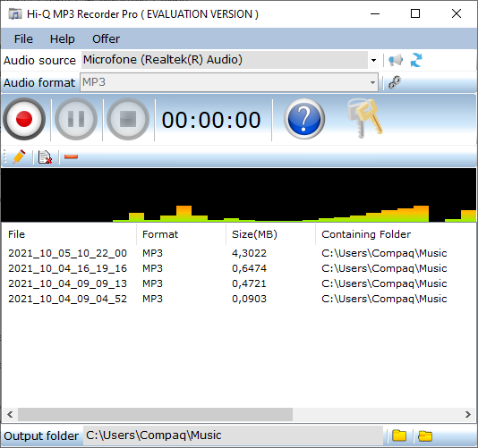This screenshot has height=448, width=478.
Task: Click horizontal scrollbar right arrow
Action: pos(468,415)
